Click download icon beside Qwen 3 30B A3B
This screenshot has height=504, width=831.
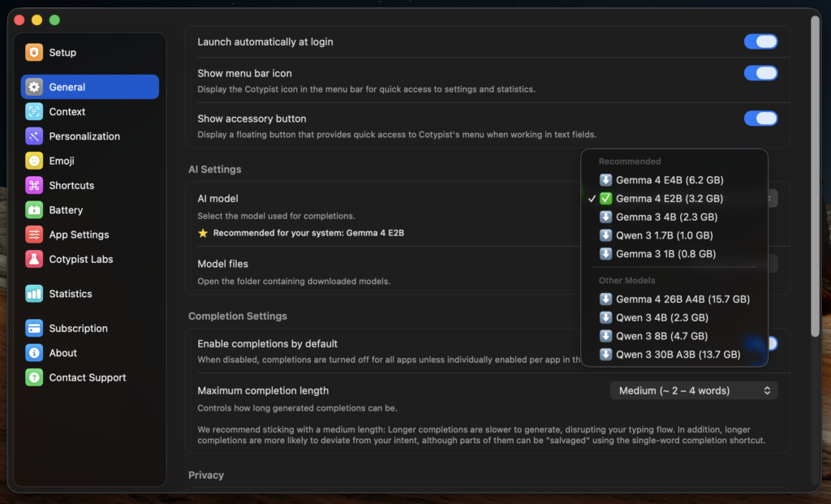605,355
